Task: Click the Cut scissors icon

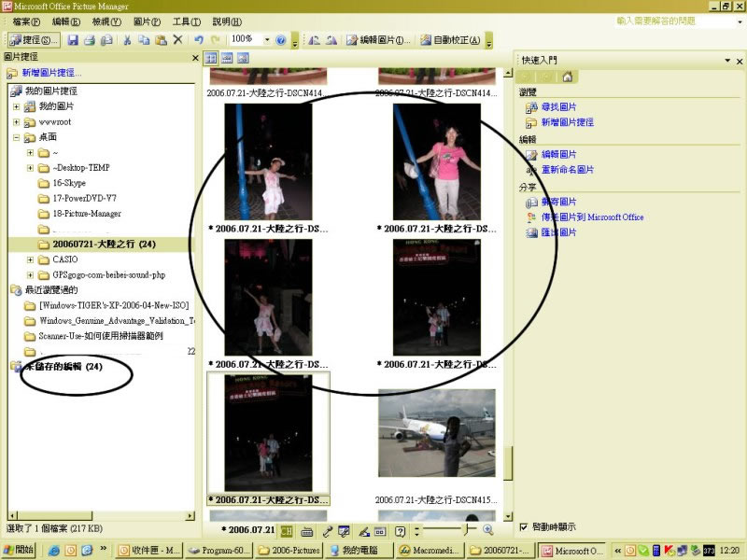Action: 127,40
